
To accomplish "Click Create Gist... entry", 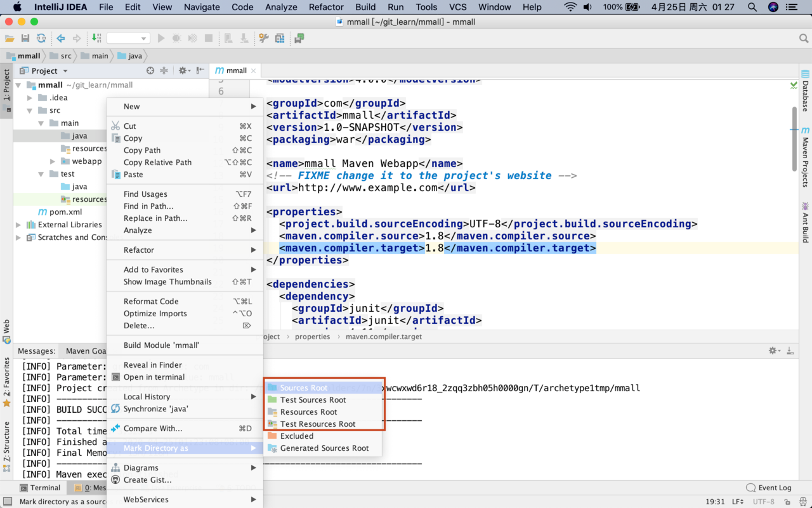I will pyautogui.click(x=185, y=479).
